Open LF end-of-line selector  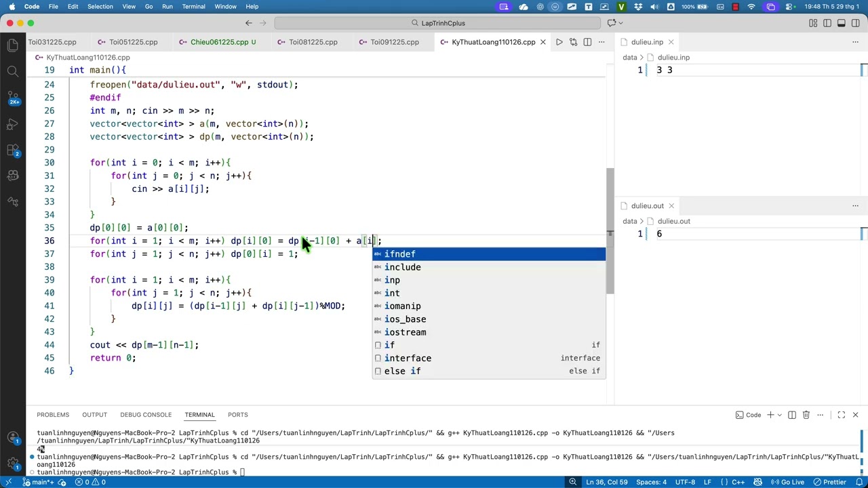coord(707,482)
